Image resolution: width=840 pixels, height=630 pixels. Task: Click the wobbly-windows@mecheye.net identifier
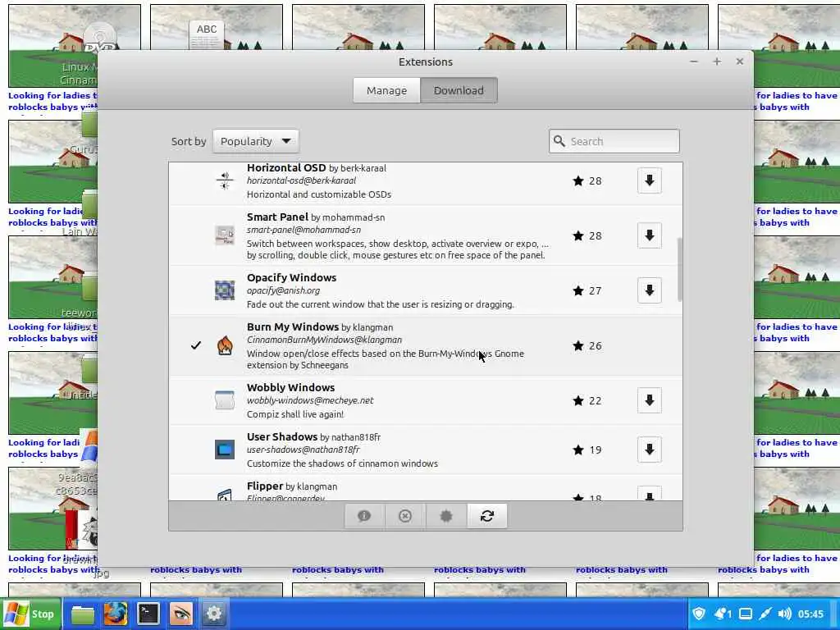point(310,400)
